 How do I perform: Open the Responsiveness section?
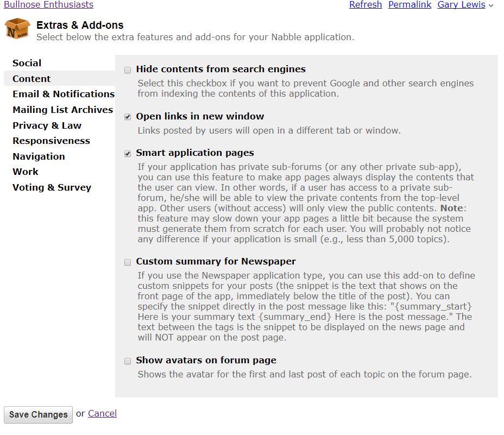[51, 141]
